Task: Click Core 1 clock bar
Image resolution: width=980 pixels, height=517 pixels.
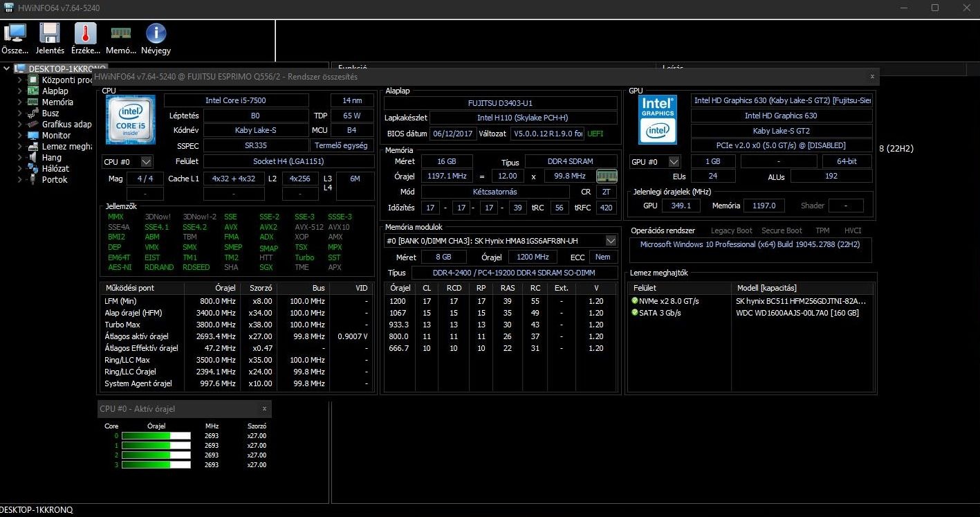Action: 156,445
